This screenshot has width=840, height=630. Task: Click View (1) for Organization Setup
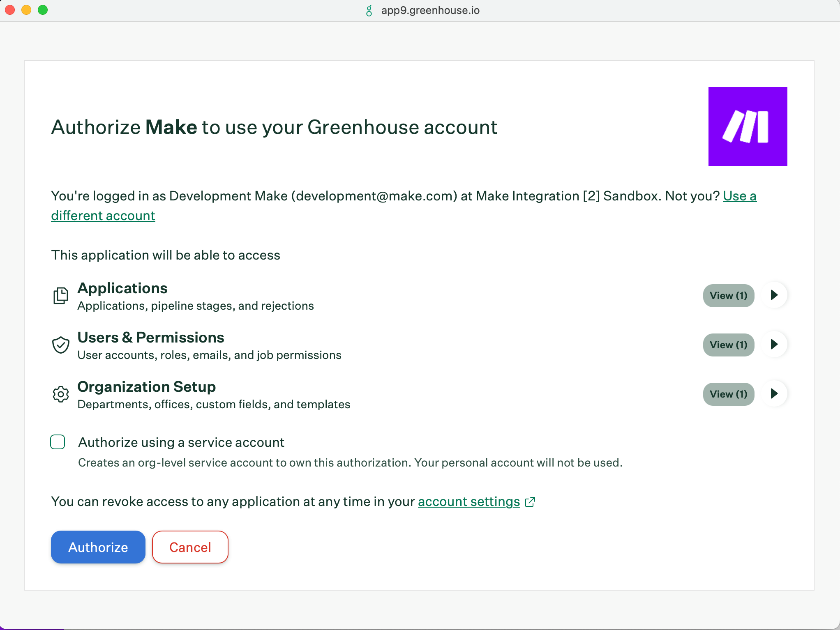click(x=729, y=394)
